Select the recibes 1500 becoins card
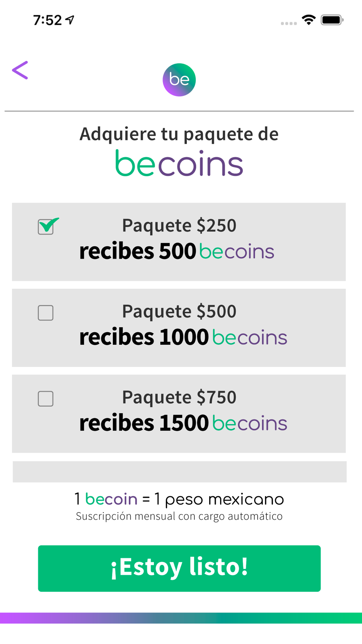The width and height of the screenshot is (362, 644). (179, 414)
